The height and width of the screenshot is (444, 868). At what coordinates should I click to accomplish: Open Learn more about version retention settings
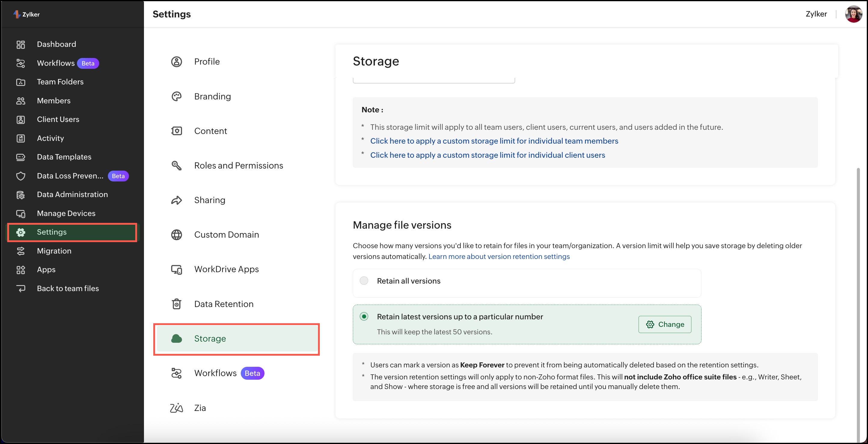click(x=499, y=257)
